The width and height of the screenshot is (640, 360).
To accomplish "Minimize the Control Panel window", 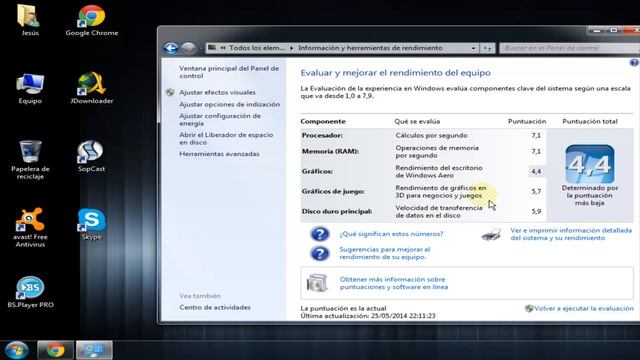I will coord(597,31).
